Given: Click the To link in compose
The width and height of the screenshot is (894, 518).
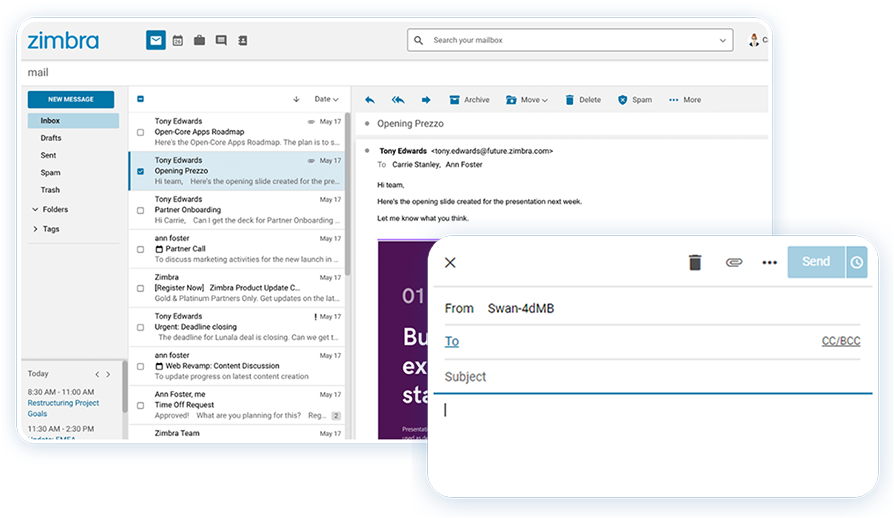Looking at the screenshot, I should [x=452, y=341].
